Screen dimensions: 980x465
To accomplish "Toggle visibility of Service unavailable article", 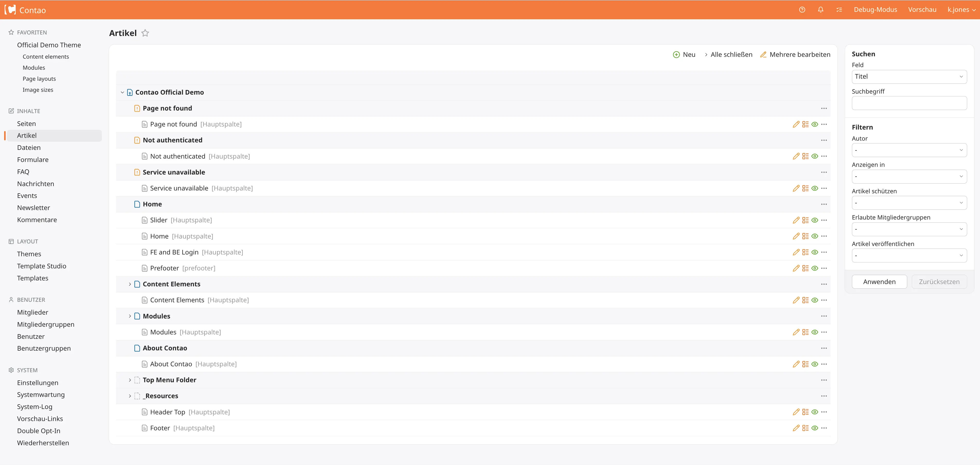I will [814, 188].
